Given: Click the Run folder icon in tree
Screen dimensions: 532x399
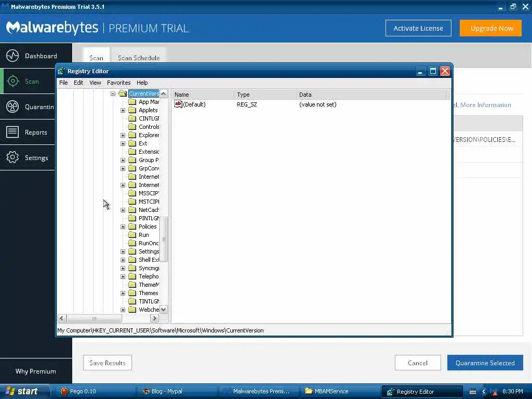Looking at the screenshot, I should [132, 235].
